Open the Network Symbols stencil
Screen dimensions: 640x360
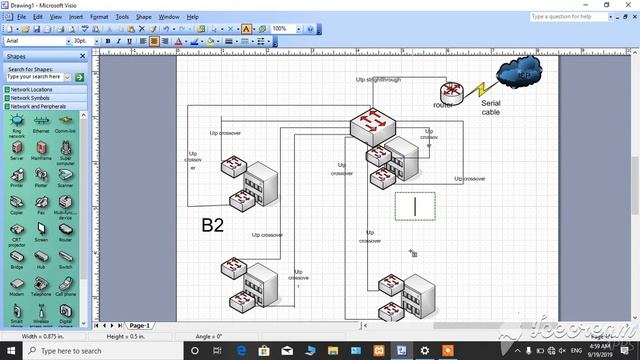coord(45,98)
